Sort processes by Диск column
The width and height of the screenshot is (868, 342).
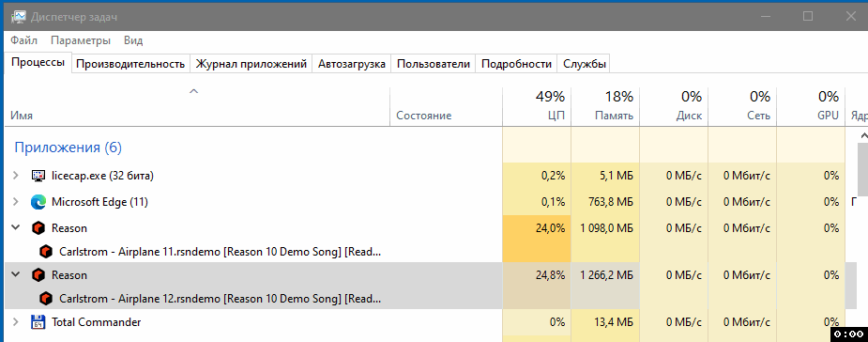[x=674, y=107]
